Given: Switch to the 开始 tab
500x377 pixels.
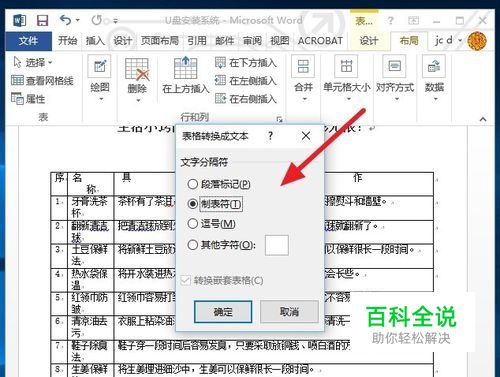Looking at the screenshot, I should (67, 41).
